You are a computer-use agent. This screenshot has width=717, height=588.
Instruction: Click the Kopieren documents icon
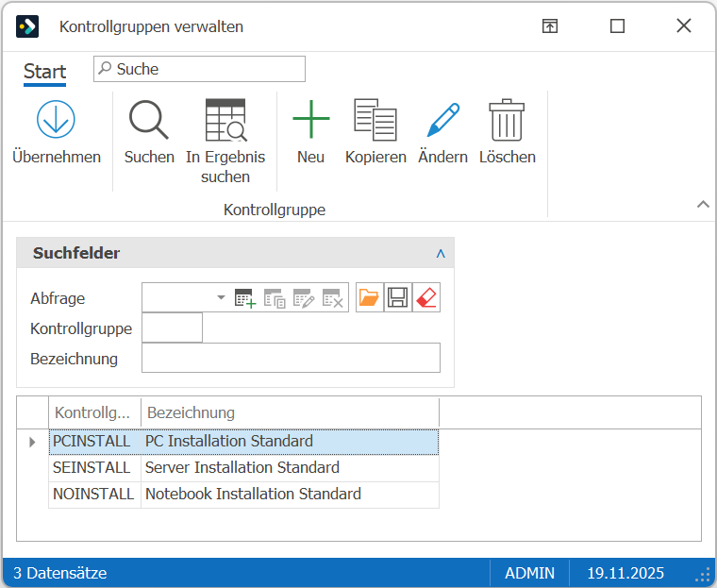click(x=375, y=120)
